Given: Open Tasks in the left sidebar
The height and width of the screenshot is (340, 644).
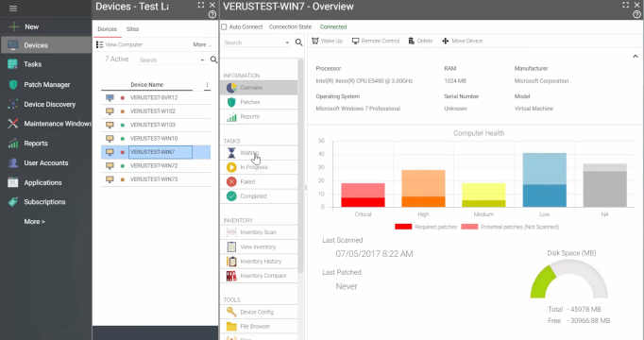Looking at the screenshot, I should pos(33,64).
